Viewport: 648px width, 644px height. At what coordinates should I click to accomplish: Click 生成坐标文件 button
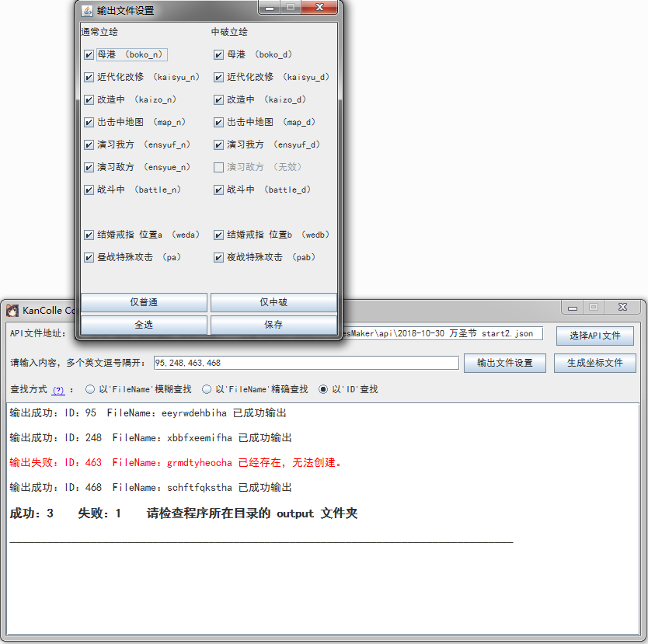point(594,363)
